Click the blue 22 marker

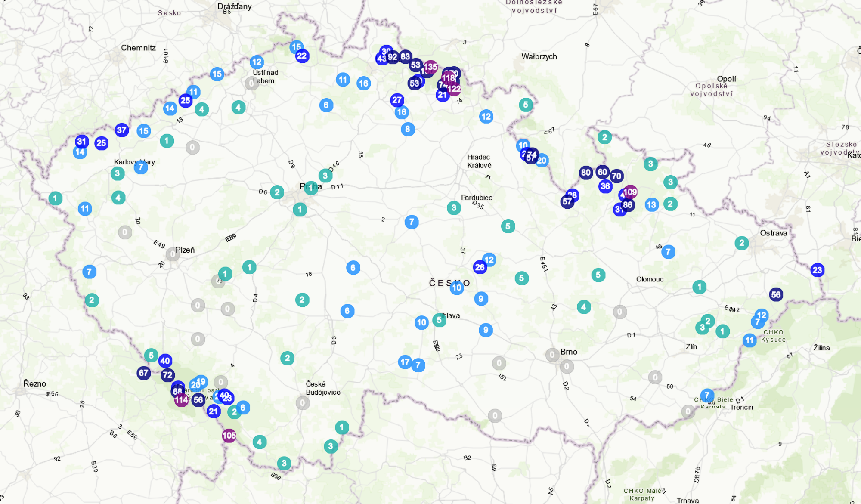pyautogui.click(x=302, y=56)
